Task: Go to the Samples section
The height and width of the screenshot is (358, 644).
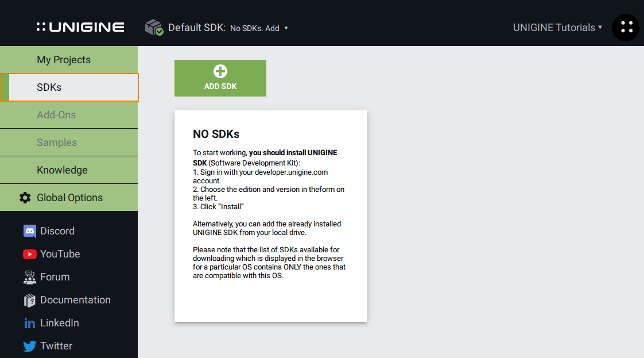Action: [x=57, y=143]
